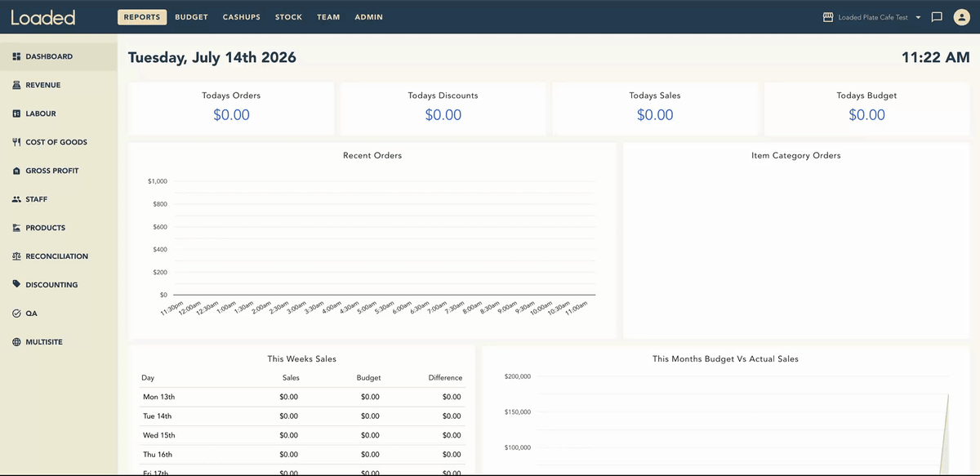The width and height of the screenshot is (980, 476).
Task: Switch to the Stock tab
Action: (288, 17)
